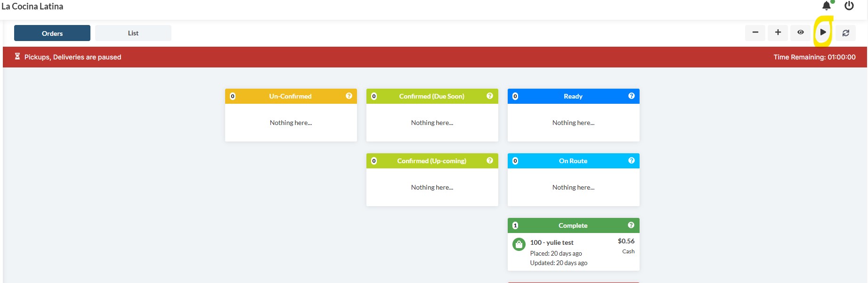Switch to the Orders tab
This screenshot has height=283, width=868.
pos(52,33)
